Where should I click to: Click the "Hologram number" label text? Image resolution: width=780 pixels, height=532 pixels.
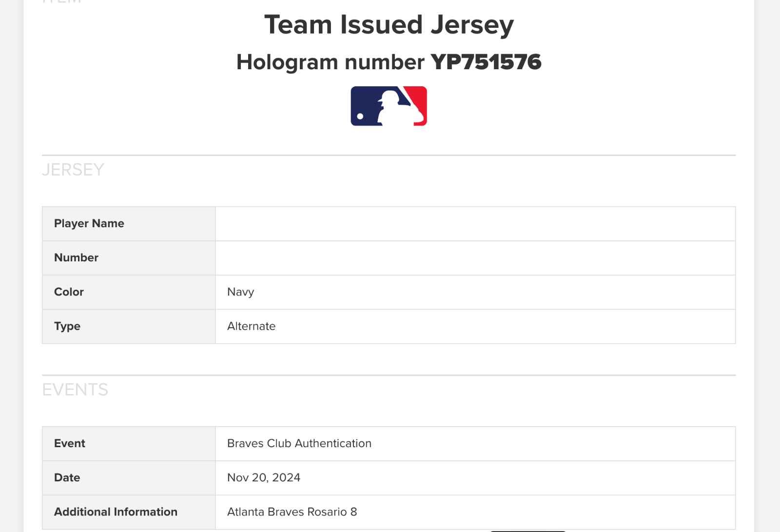coord(330,62)
